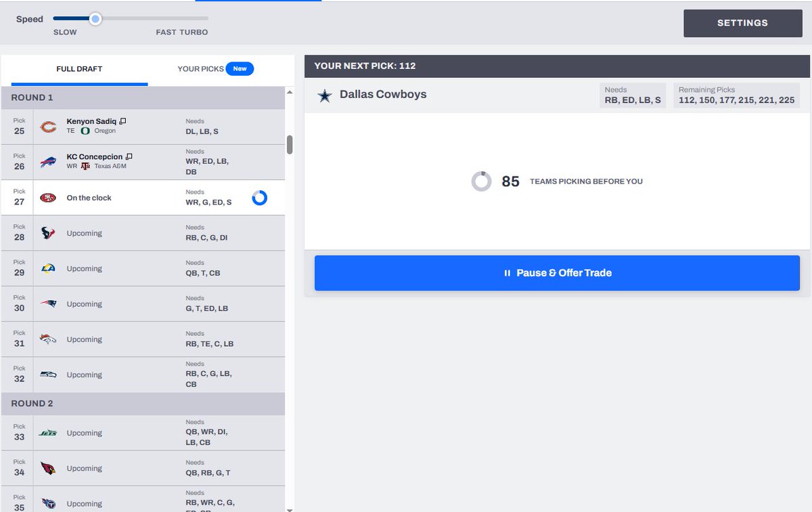Click the Chicago Bears logo at pick 25

48,127
